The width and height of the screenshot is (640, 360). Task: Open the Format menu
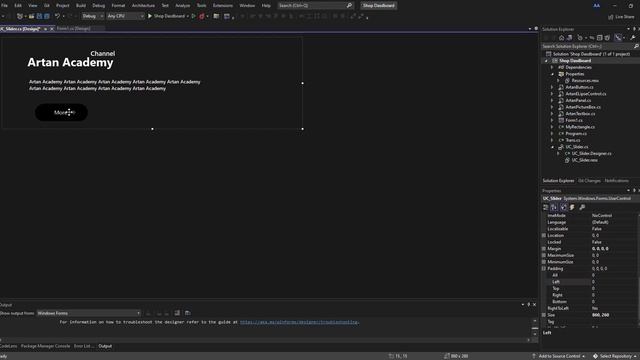tap(118, 6)
